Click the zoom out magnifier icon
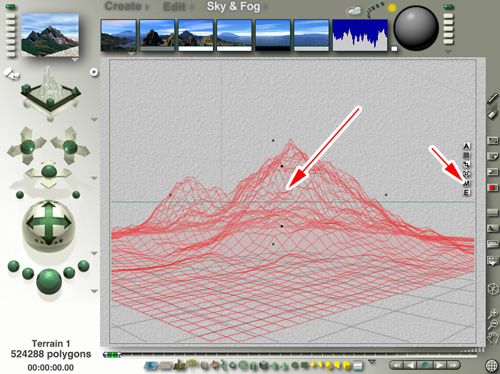 coord(493,324)
